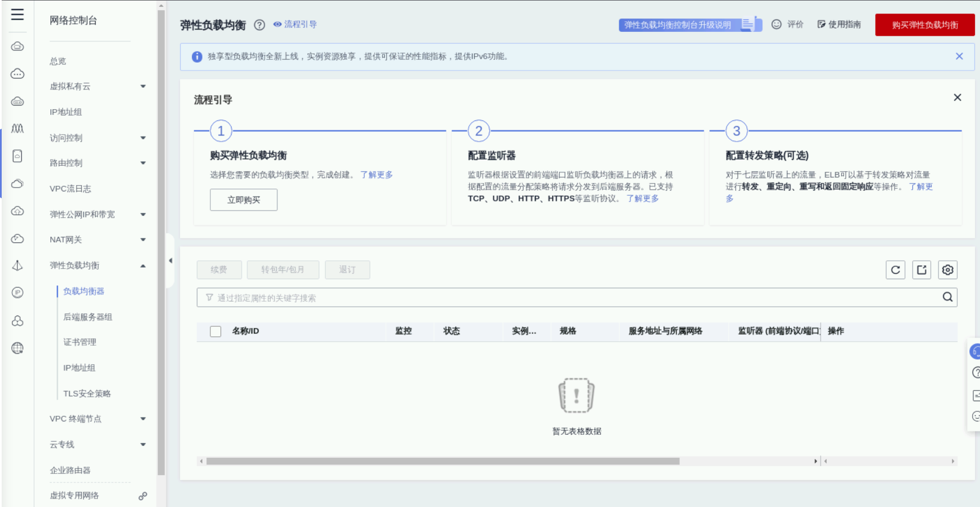The image size is (980, 507).
Task: Click the link icon beside 虚拟专用网络
Action: [x=143, y=496]
